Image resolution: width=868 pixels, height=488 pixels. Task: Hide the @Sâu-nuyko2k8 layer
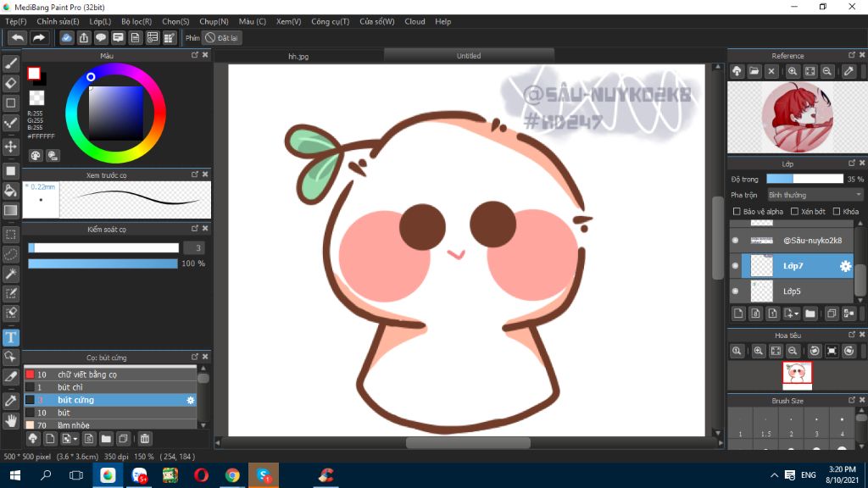click(x=735, y=240)
